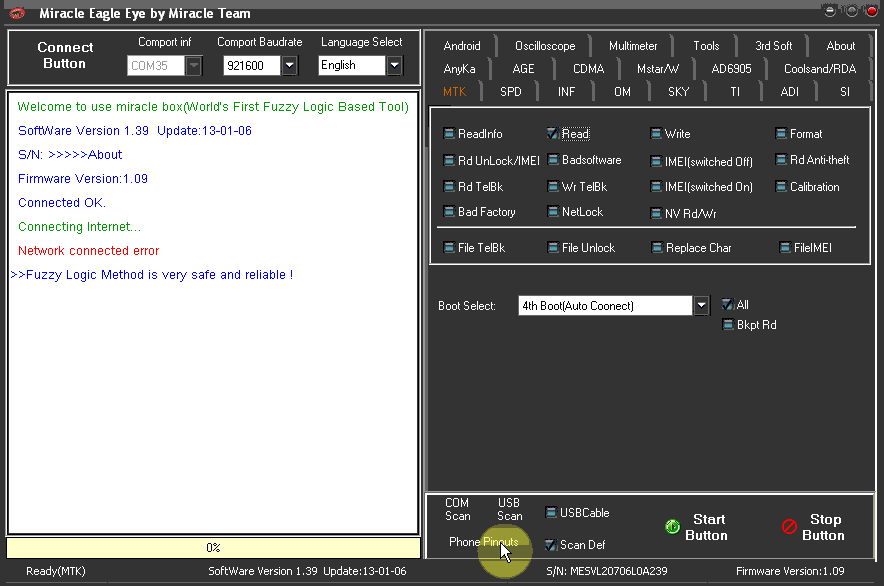Select the MTK tab
Viewport: 884px width, 586px height.
tap(454, 91)
